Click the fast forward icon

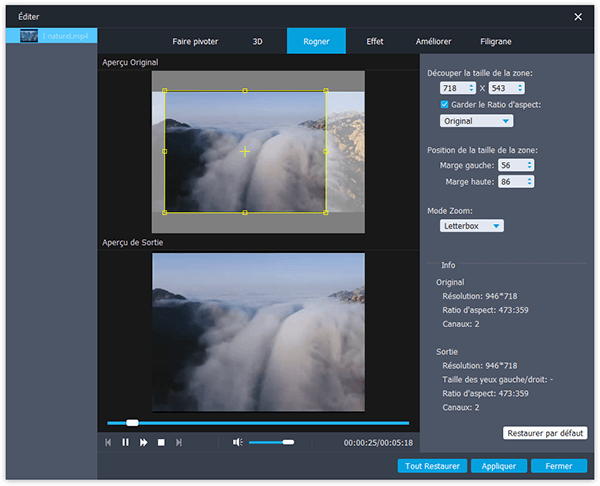144,442
